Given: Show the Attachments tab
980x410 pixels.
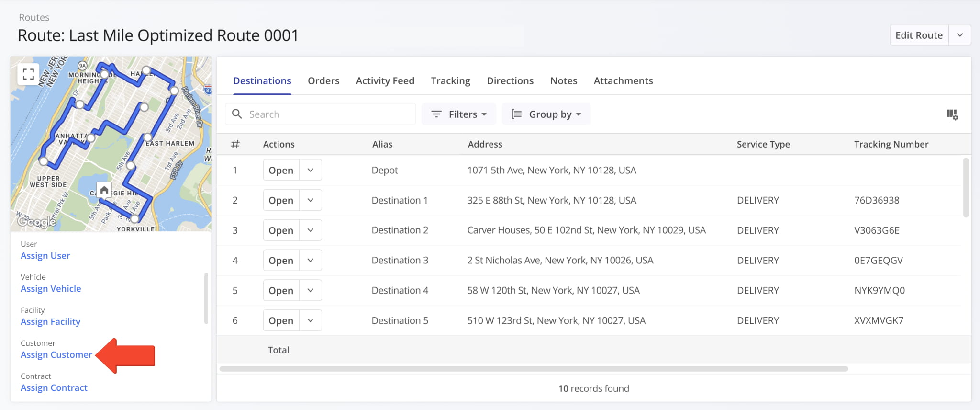Looking at the screenshot, I should [623, 80].
